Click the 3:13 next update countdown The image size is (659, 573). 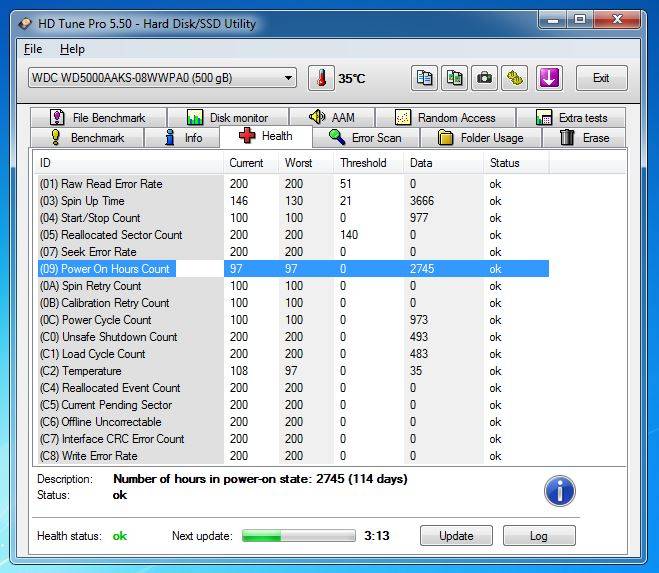click(x=377, y=536)
